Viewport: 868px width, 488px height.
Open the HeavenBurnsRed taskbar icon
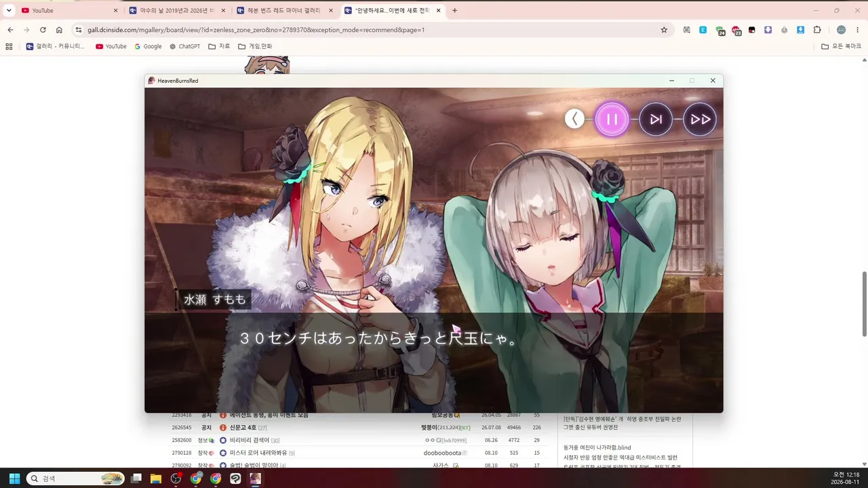[255, 479]
